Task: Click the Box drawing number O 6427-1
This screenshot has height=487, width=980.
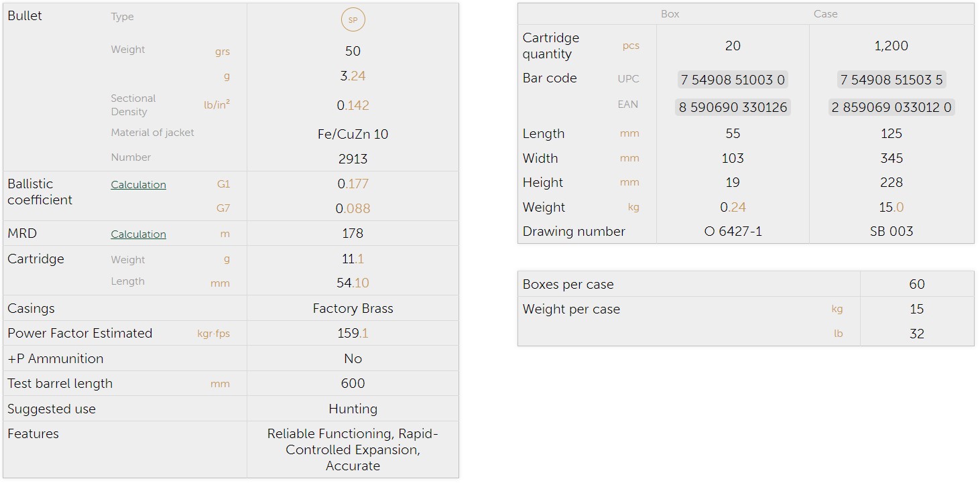Action: point(733,232)
